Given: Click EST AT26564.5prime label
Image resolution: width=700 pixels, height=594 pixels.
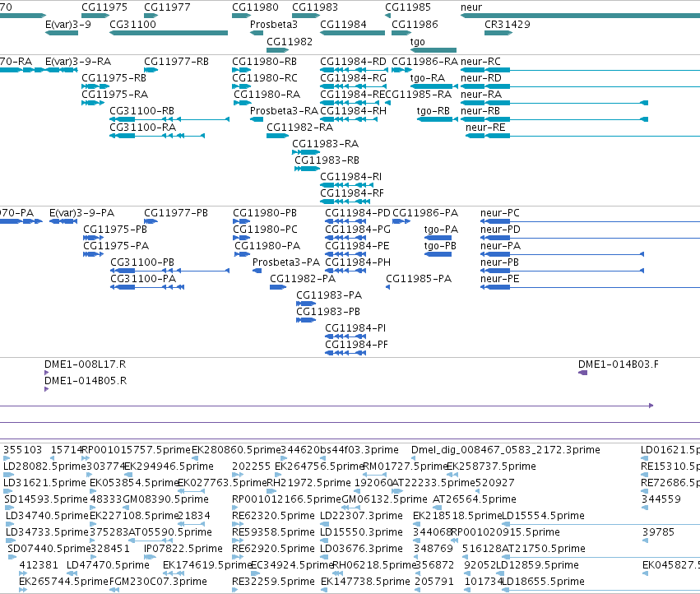Looking at the screenshot, I should (474, 499).
